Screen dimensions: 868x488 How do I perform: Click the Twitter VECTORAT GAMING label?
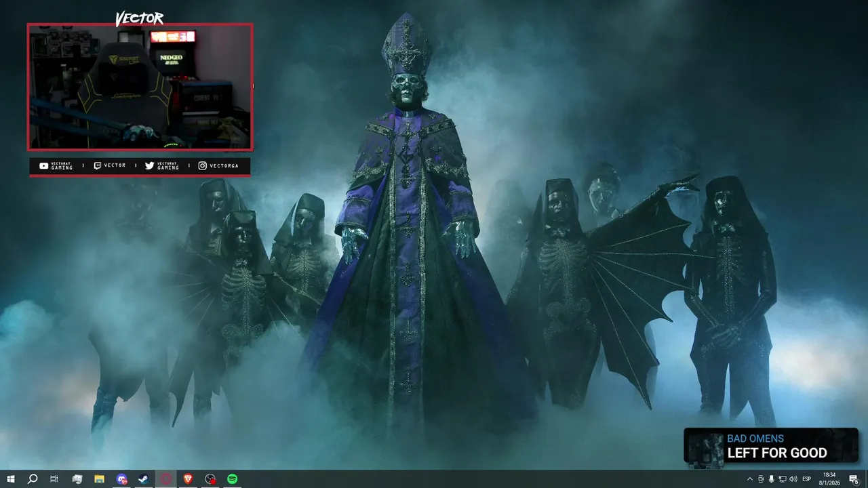[x=162, y=165]
